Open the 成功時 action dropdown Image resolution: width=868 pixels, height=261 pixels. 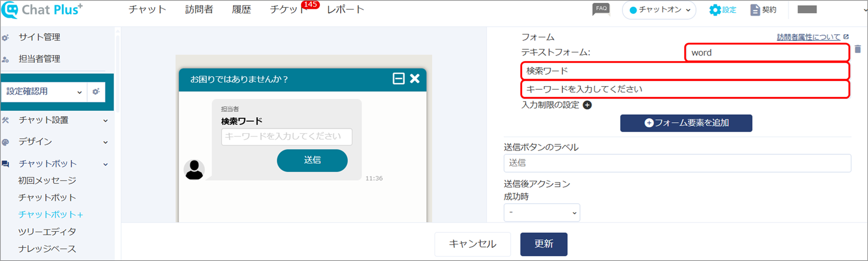tap(542, 212)
